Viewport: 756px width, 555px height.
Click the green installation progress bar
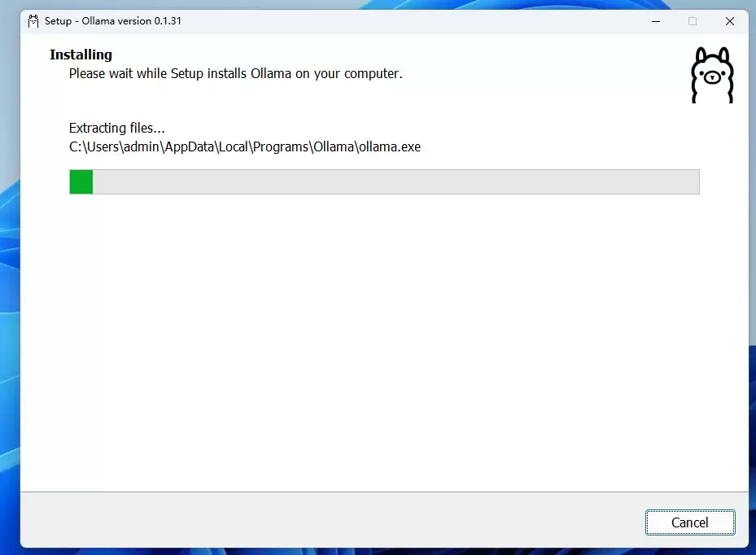tap(384, 181)
